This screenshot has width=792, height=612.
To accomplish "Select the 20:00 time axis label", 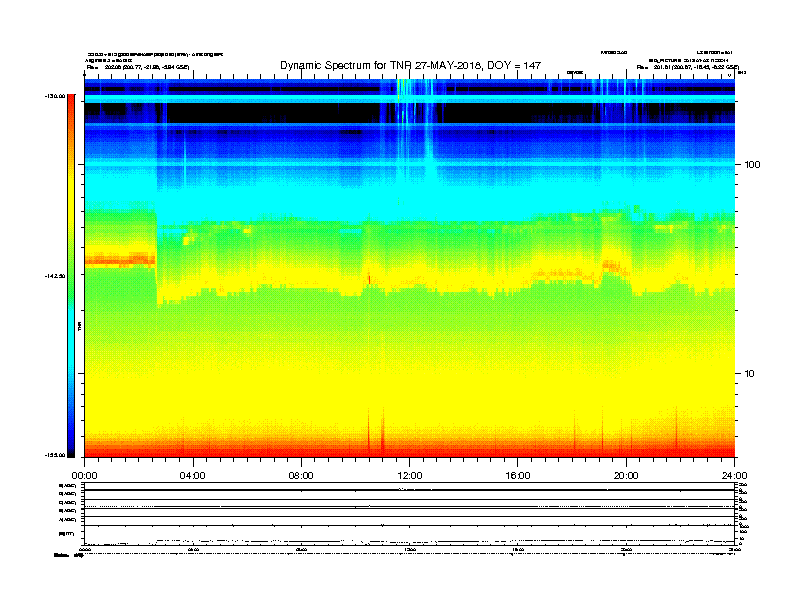I will 627,475.
